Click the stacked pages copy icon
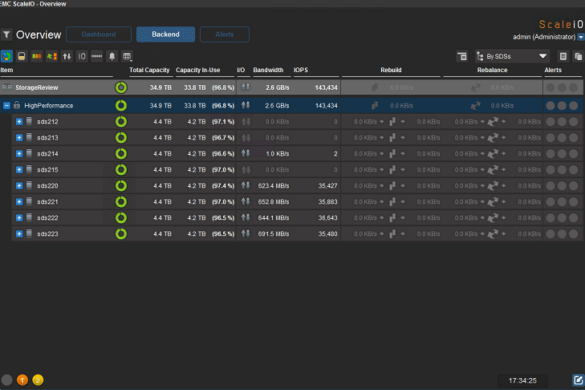This screenshot has width=585, height=390. (x=578, y=56)
